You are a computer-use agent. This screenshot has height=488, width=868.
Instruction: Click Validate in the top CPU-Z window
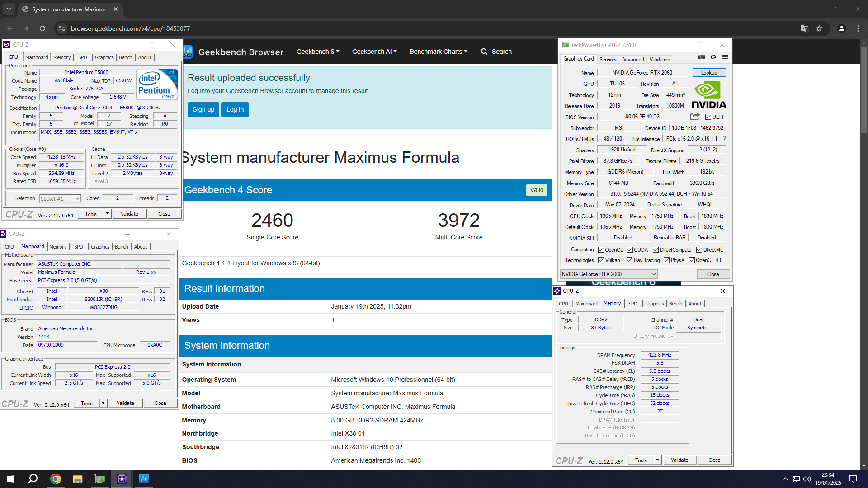click(x=129, y=214)
